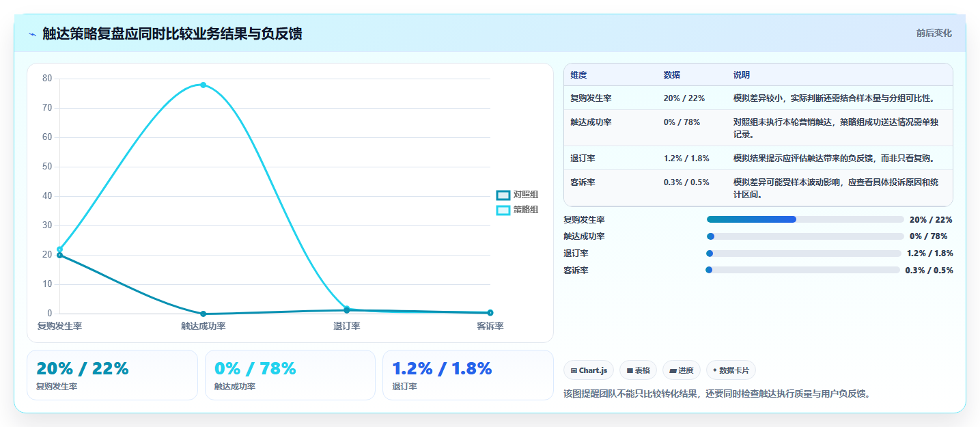The image size is (980, 427).
Task: Click the 0.3% / 0.5% value beside progress bar
Action: click(929, 270)
